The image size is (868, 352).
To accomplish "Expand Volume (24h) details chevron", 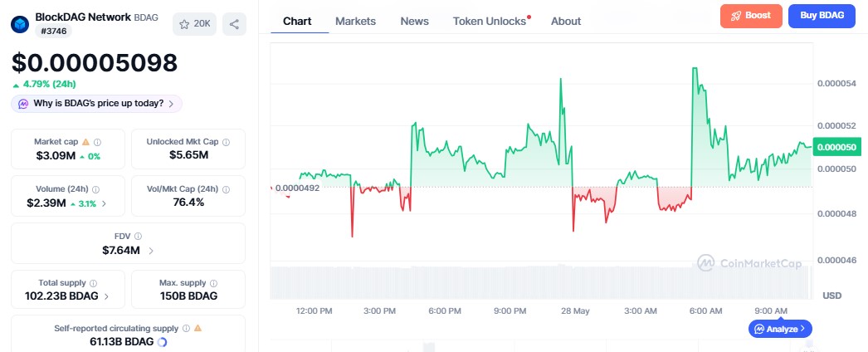I will coord(104,203).
